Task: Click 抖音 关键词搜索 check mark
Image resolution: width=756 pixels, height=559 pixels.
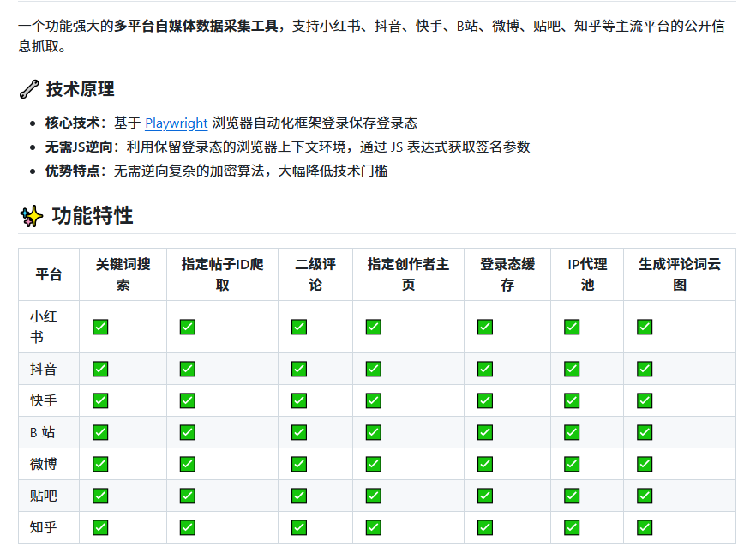Action: click(x=100, y=369)
